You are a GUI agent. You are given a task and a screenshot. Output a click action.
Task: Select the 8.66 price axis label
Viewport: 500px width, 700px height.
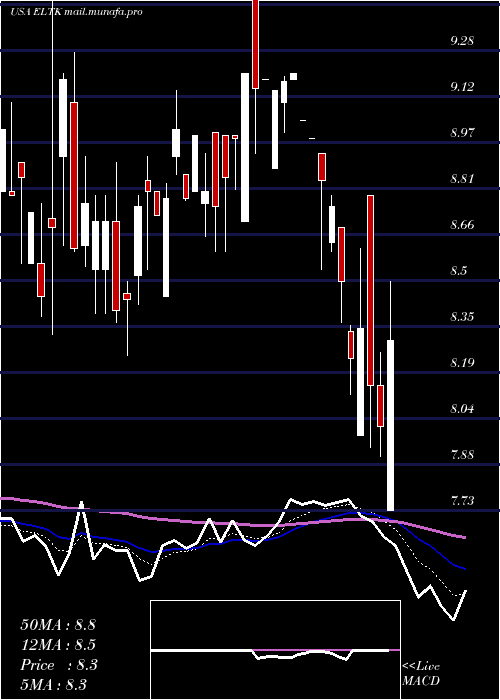[462, 225]
